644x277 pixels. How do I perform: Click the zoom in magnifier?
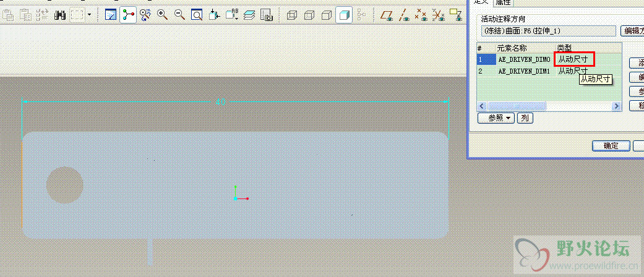[163, 15]
